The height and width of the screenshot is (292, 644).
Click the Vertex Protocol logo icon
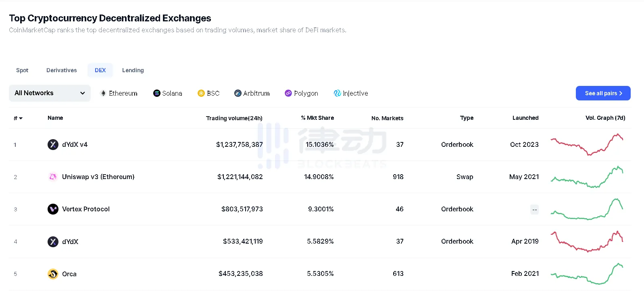click(53, 209)
